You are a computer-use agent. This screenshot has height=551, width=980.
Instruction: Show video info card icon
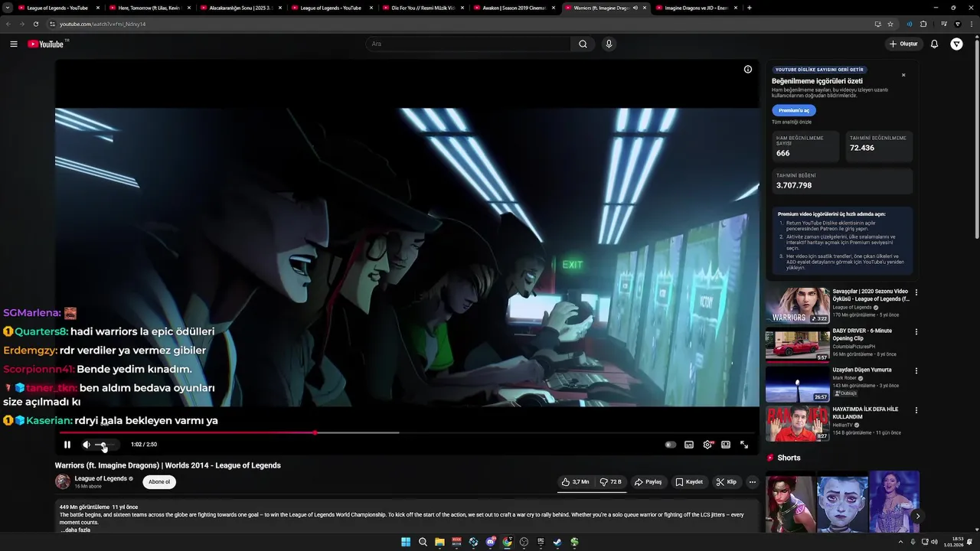click(x=748, y=70)
